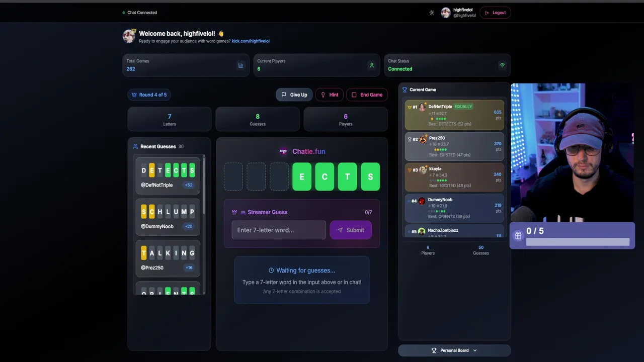Image resolution: width=644 pixels, height=362 pixels.
Task: Click the 0 / 5 progress bar
Action: pyautogui.click(x=578, y=242)
